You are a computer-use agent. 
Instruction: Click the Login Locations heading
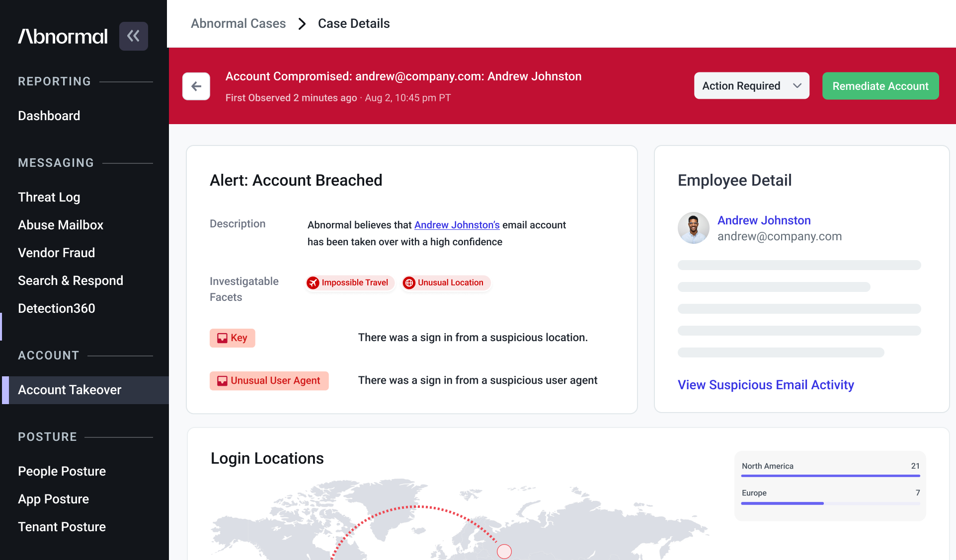pyautogui.click(x=267, y=458)
